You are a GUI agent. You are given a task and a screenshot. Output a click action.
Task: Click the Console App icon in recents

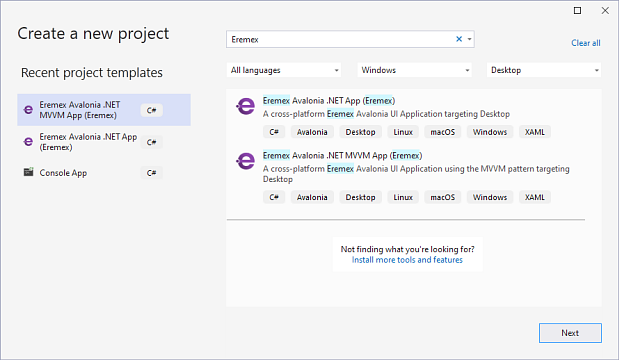pos(28,172)
